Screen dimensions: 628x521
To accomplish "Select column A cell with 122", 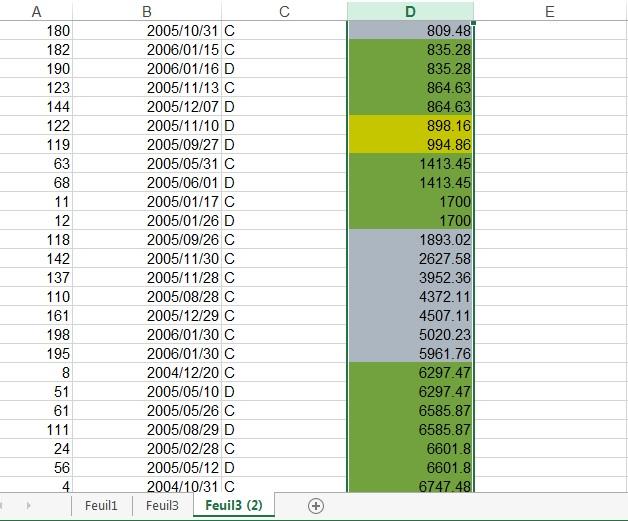I will tap(36, 126).
